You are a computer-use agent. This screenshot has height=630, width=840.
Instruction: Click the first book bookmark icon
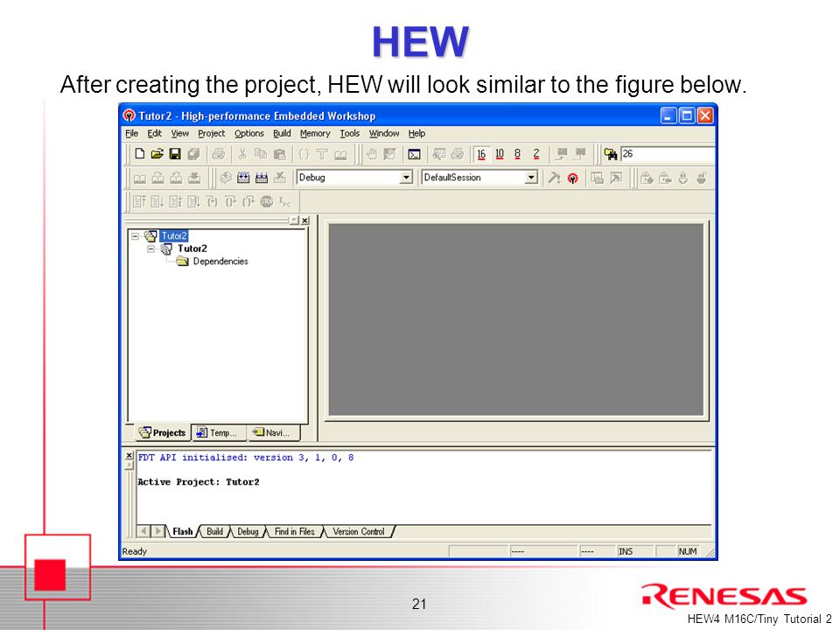[x=140, y=178]
